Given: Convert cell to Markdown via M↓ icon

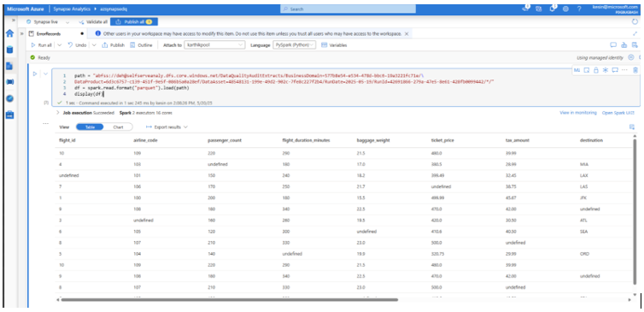Looking at the screenshot, I should click(577, 70).
